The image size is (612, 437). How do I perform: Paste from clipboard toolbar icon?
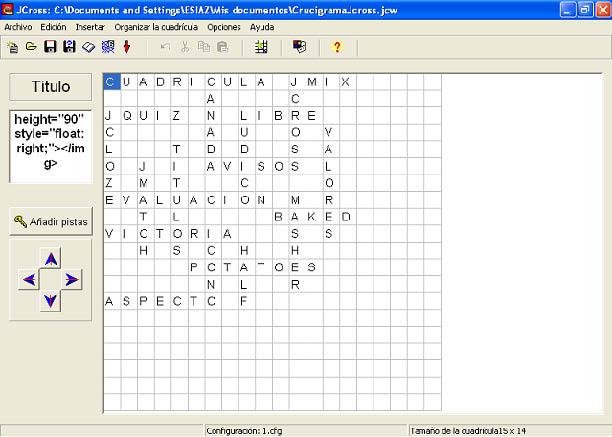(x=222, y=47)
